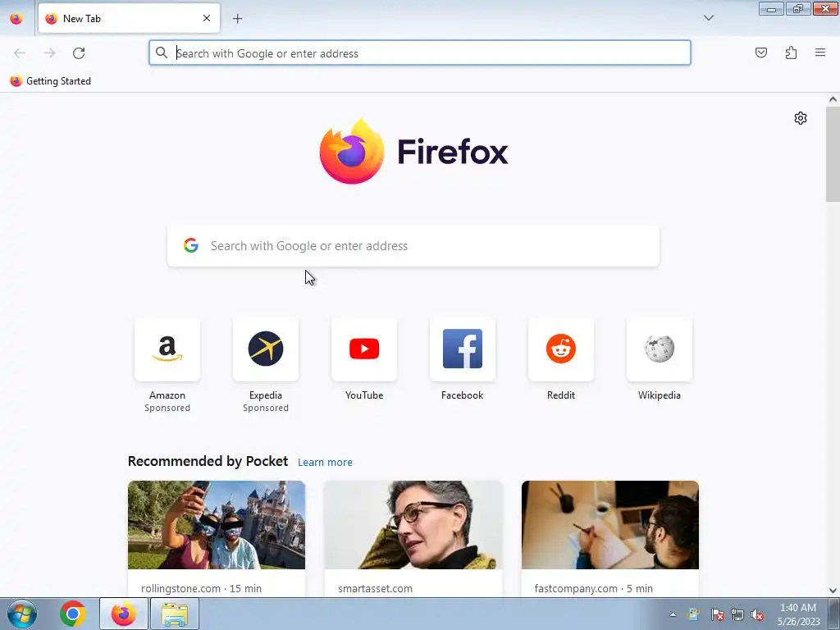This screenshot has height=630, width=840.
Task: Follow the Pocket Learn more link
Action: coord(325,463)
